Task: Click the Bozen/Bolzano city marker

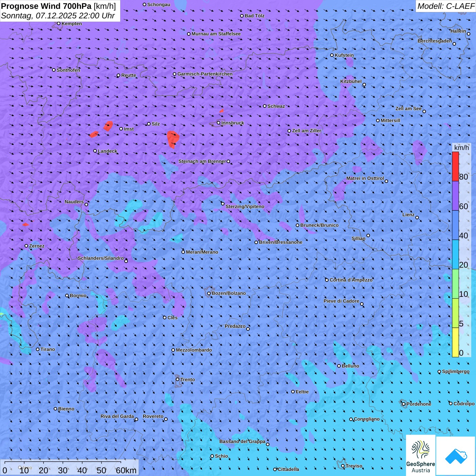Action: 209,293
